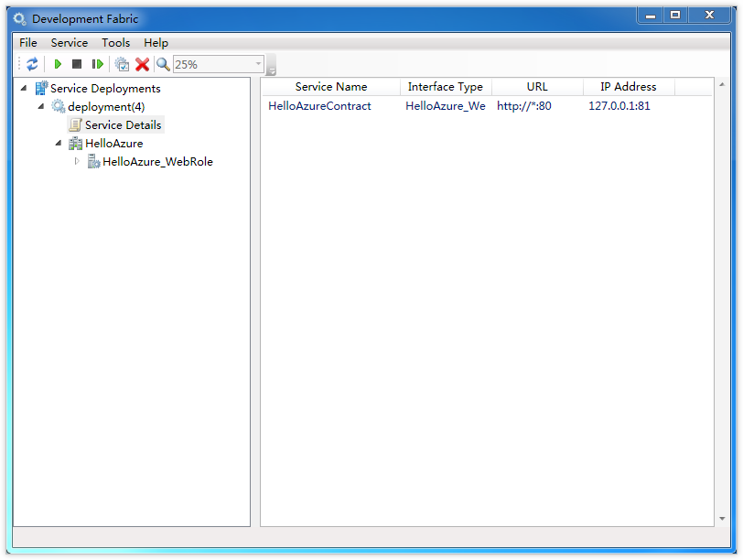Screen dimensions: 743x560
Task: Expand the HelloAzure_WebRole node
Action: [x=77, y=161]
